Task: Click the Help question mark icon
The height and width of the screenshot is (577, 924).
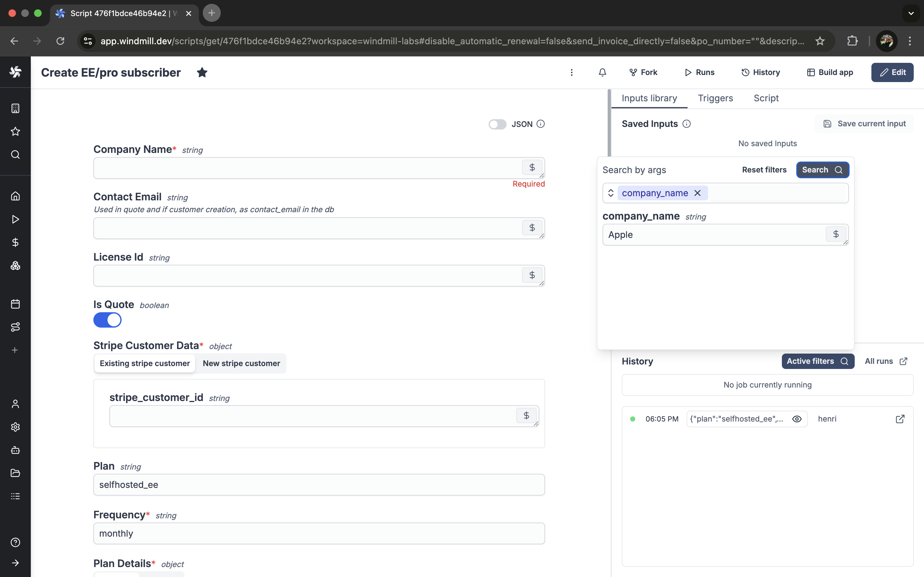Action: 15,542
